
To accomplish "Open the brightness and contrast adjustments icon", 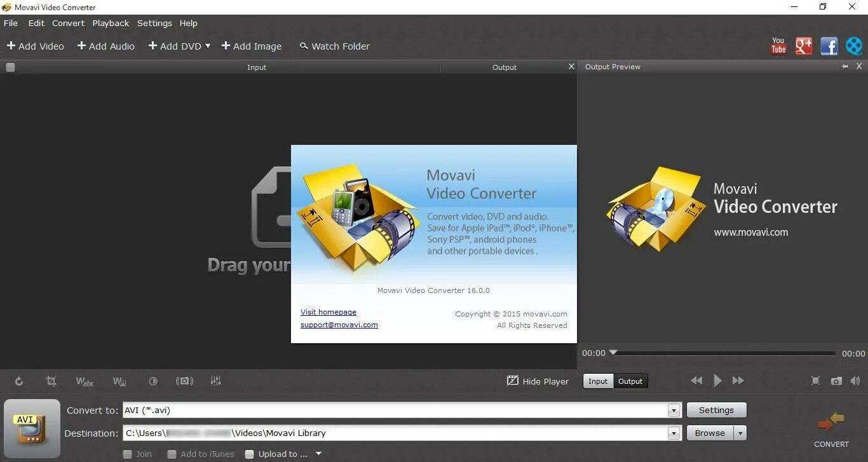I will tap(153, 381).
